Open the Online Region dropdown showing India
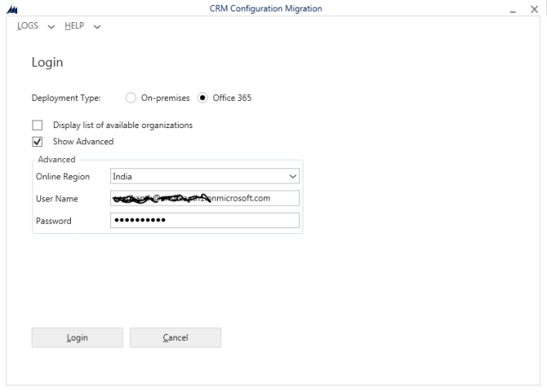 pos(205,176)
